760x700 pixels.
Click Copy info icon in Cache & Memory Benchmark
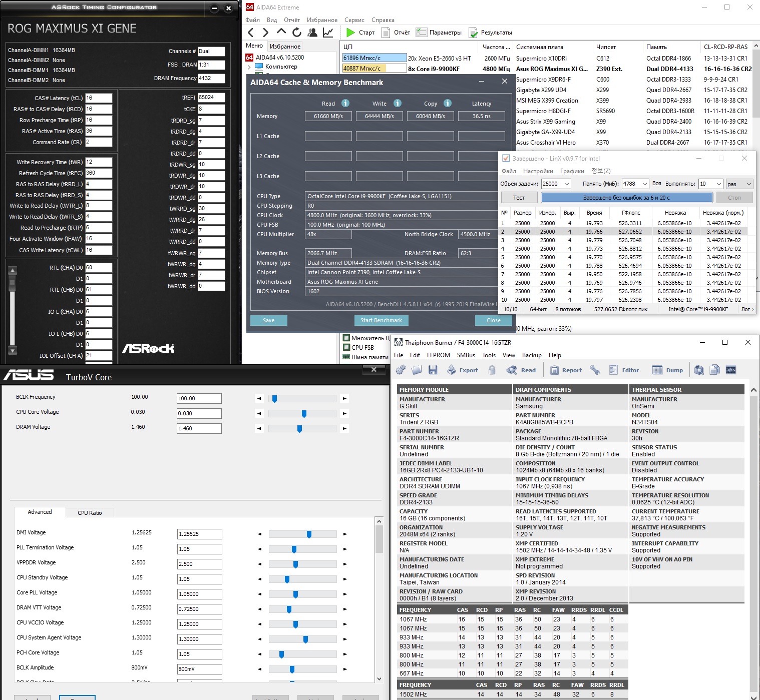[x=448, y=103]
